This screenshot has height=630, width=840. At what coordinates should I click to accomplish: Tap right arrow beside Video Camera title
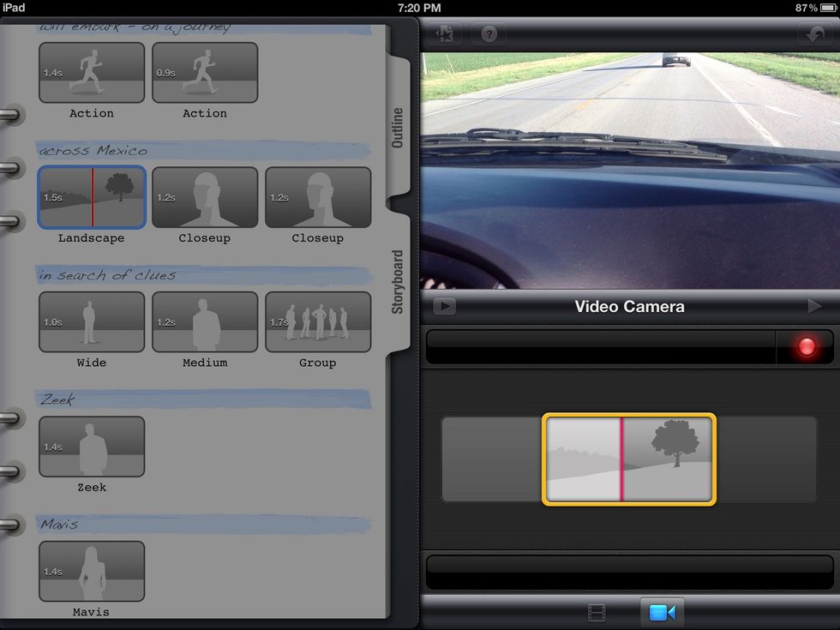tap(813, 306)
